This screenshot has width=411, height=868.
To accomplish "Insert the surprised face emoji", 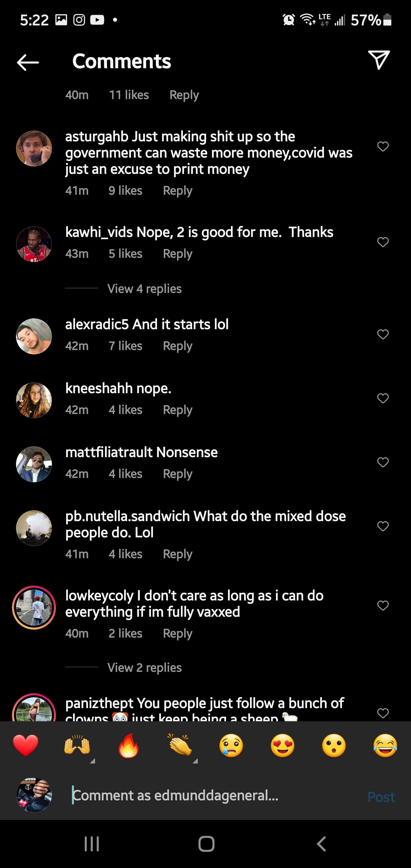I will [334, 745].
